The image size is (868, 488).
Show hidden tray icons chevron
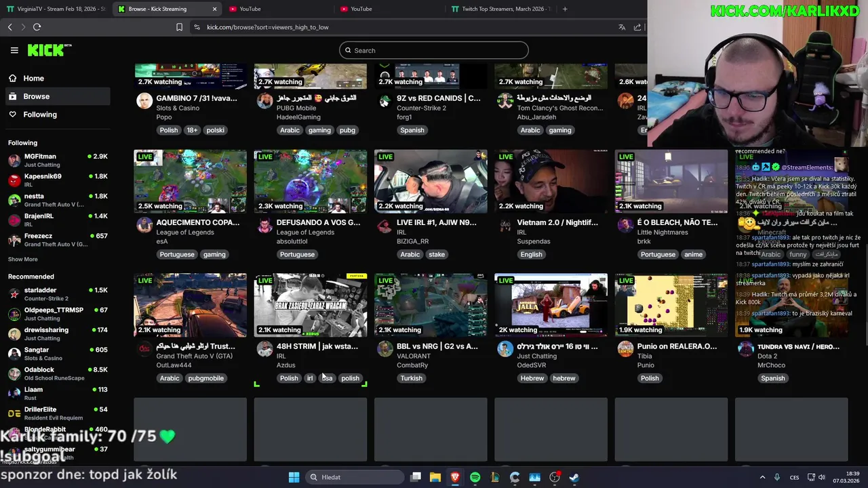pyautogui.click(x=762, y=477)
